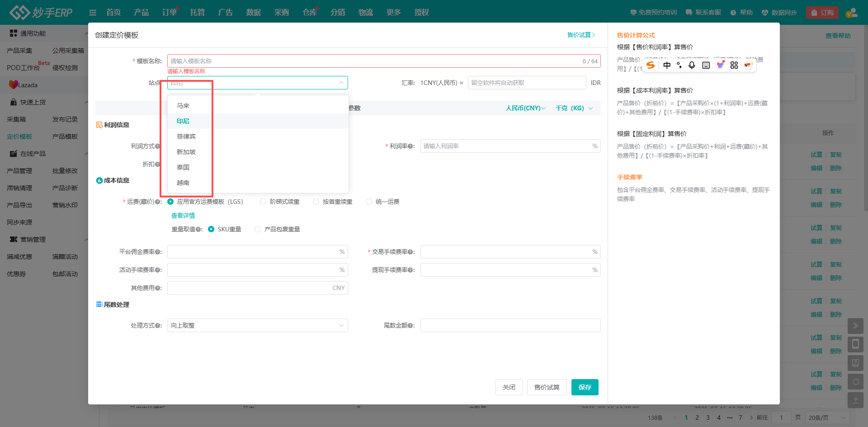Choose 产品包裹重量 for weight value
The height and width of the screenshot is (427, 868).
click(x=258, y=229)
